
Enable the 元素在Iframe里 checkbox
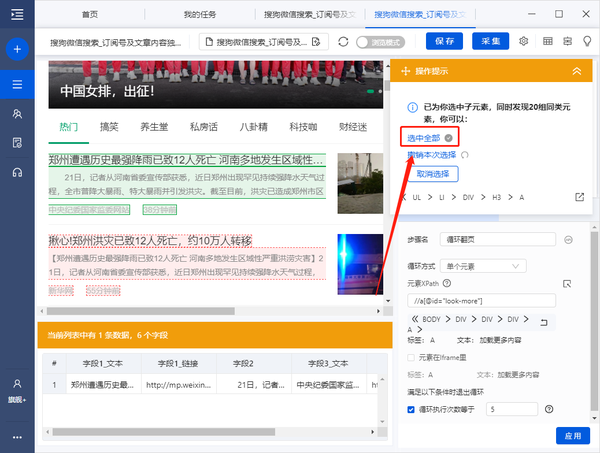411,357
